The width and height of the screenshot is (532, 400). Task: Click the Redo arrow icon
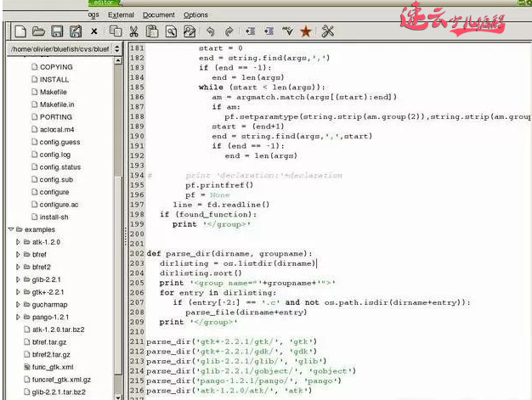coord(229,31)
